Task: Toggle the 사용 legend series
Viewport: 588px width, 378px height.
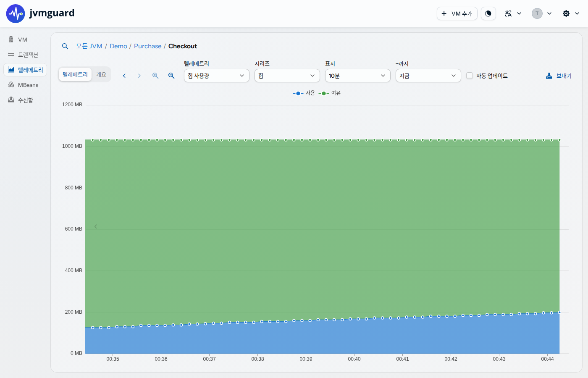Action: pyautogui.click(x=304, y=93)
